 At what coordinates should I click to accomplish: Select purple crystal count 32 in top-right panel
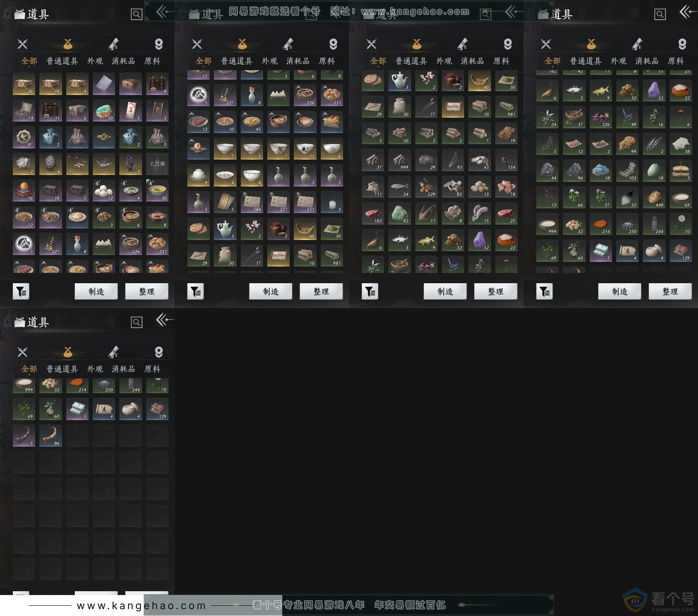click(654, 91)
